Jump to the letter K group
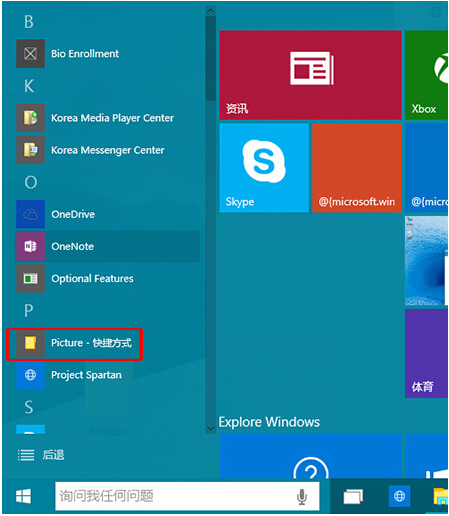This screenshot has height=516, width=449. (29, 86)
